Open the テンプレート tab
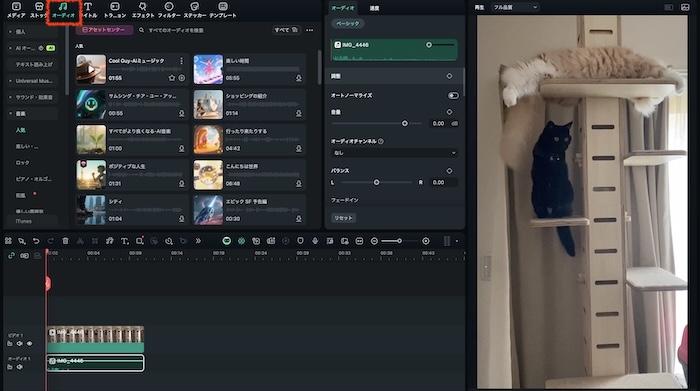Screen dimensions: 700x391 click(x=223, y=10)
